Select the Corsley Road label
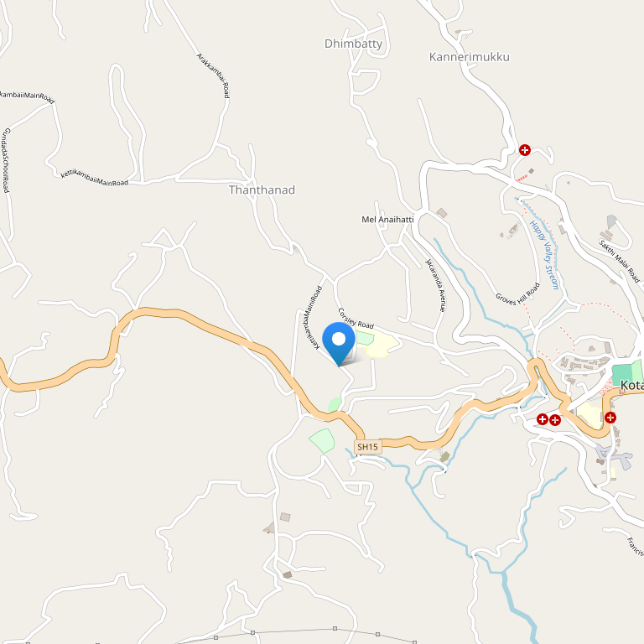Viewport: 644px width, 644px height. (356, 319)
